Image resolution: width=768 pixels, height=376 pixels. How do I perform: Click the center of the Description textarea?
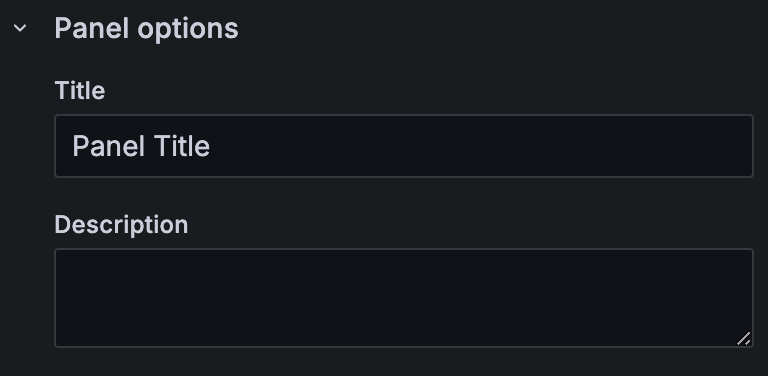point(404,298)
